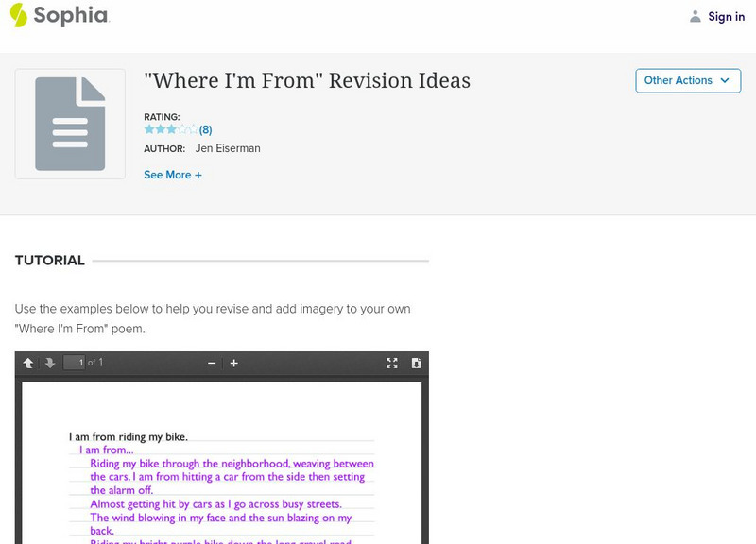756x544 pixels.
Task: Download the tutorial PDF file
Action: (416, 361)
